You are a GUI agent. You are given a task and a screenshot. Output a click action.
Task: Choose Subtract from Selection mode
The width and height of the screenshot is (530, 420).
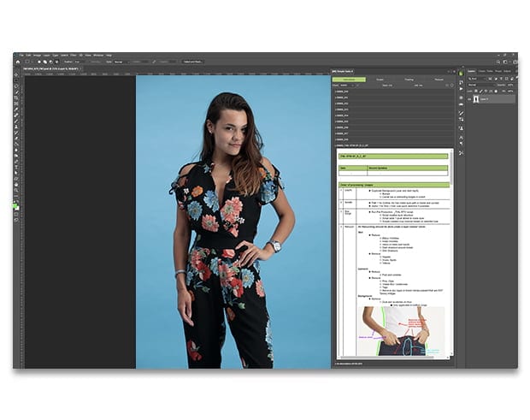[51, 62]
